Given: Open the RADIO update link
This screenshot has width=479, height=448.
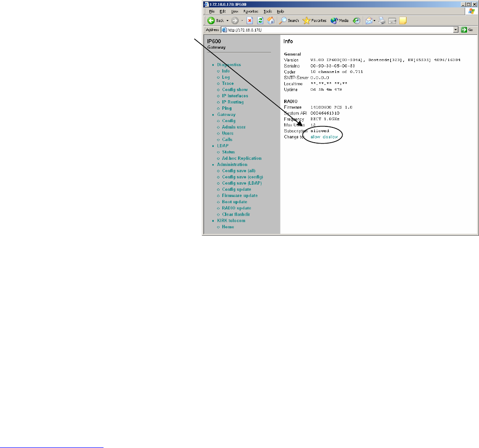Looking at the screenshot, I should [237, 208].
